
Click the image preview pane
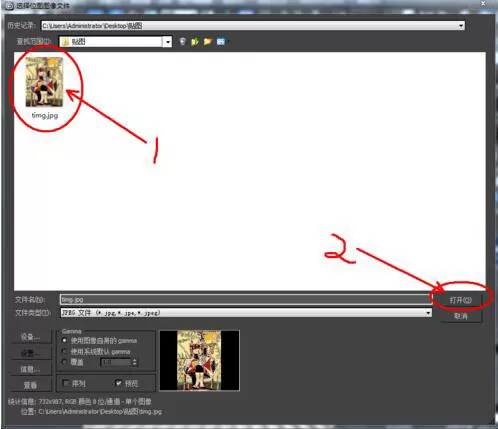(x=200, y=360)
